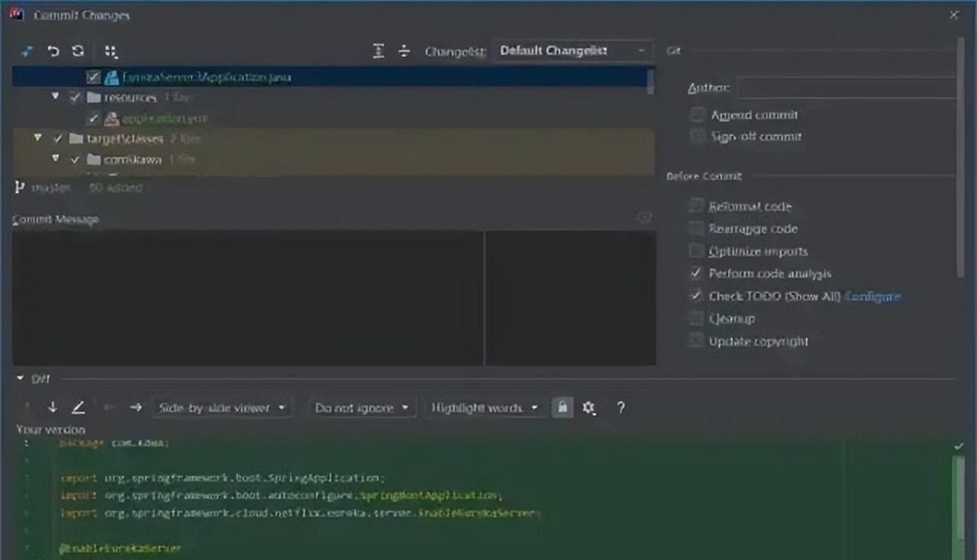Toggle the scroll synchronization lock icon
This screenshot has height=560, width=977.
tap(562, 407)
